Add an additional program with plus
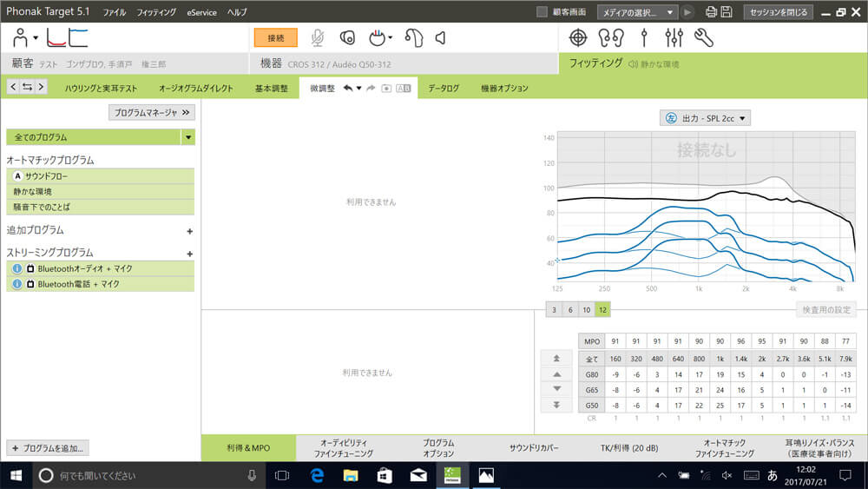Screen dimensions: 868x489 click(189, 231)
